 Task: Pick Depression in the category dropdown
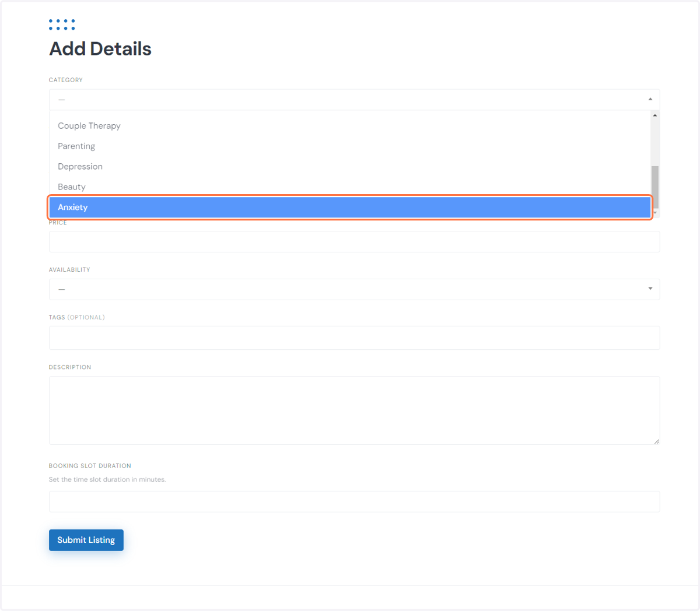350,167
